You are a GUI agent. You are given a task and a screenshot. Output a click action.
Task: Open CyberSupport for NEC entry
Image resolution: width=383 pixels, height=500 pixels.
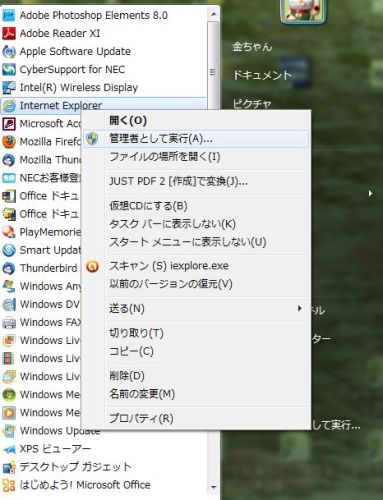coord(104,69)
